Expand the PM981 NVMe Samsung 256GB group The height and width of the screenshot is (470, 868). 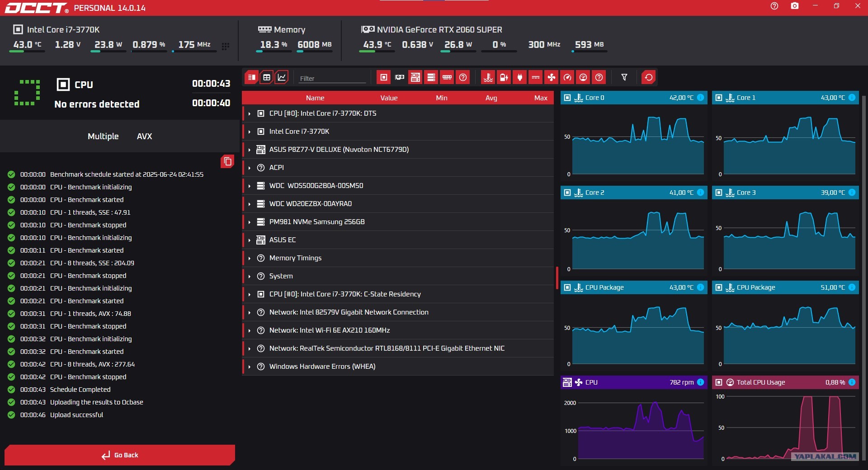249,222
